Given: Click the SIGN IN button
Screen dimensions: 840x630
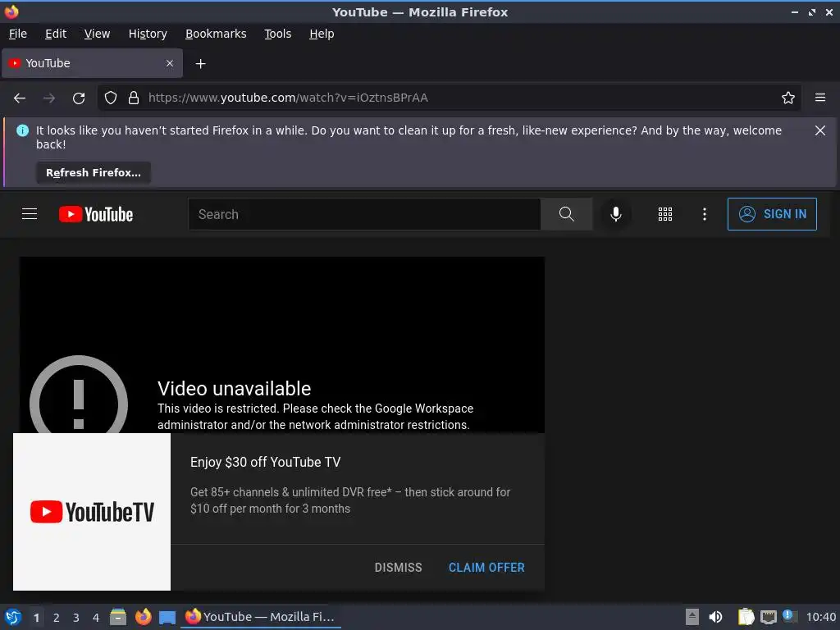Looking at the screenshot, I should pyautogui.click(x=772, y=214).
